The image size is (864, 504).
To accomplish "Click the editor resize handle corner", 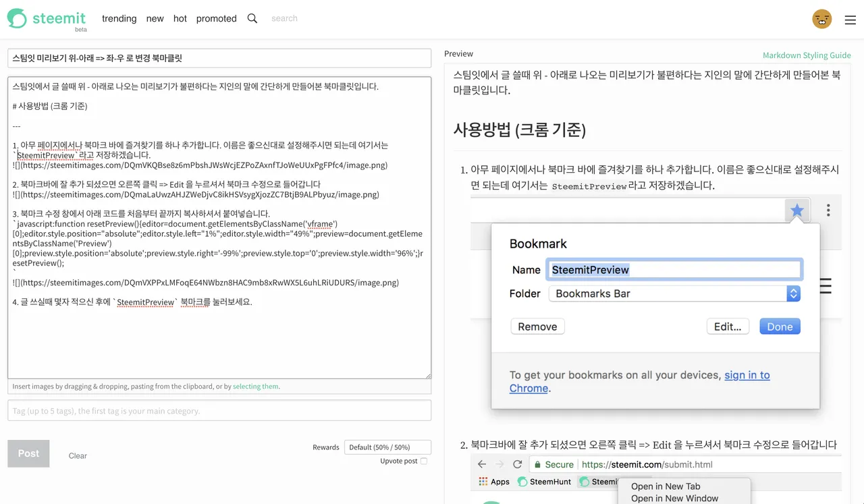I will coord(428,375).
